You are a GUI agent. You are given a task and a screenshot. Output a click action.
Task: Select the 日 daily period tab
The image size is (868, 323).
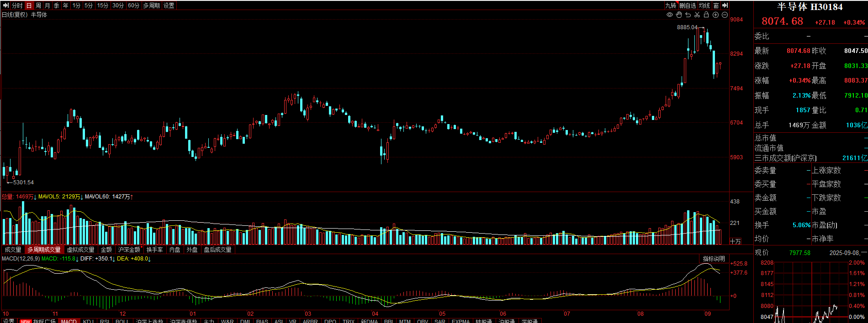(29, 5)
